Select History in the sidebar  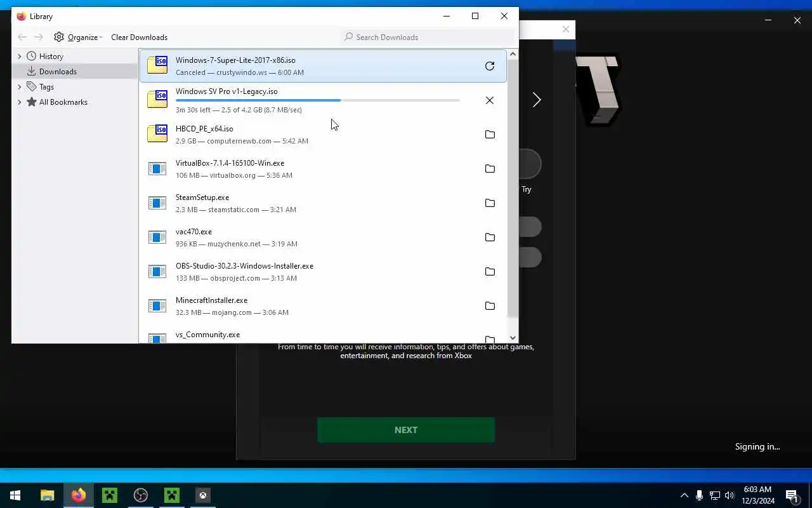click(51, 57)
